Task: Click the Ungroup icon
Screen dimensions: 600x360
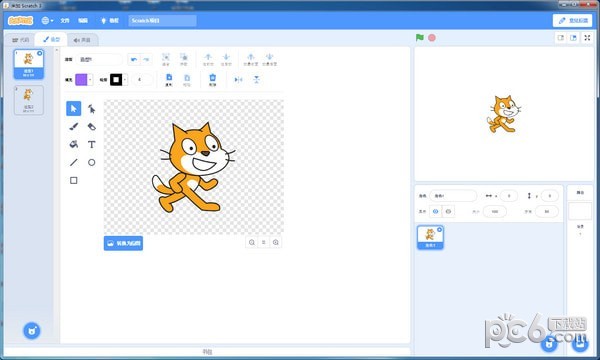Action: click(x=184, y=59)
